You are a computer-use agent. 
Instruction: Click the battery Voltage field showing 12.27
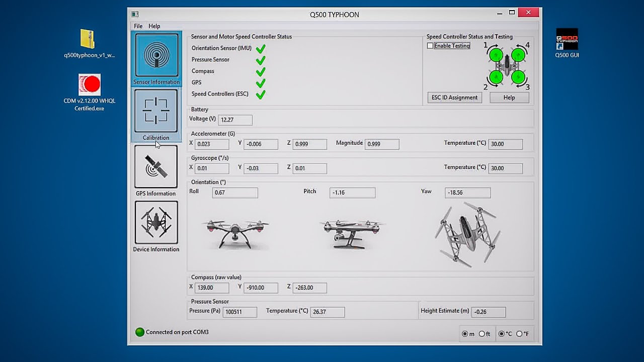pos(235,120)
